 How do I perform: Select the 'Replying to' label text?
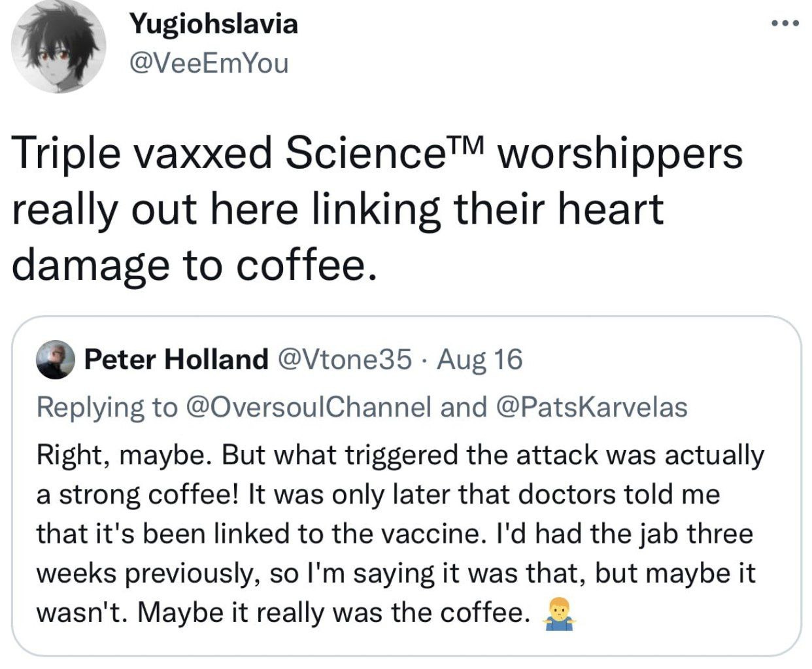[107, 407]
